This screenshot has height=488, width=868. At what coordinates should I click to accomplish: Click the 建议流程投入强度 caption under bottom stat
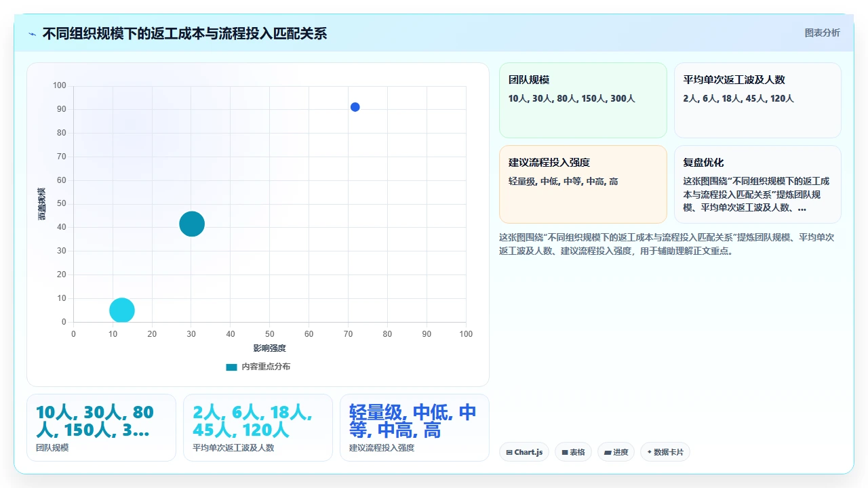tap(382, 448)
